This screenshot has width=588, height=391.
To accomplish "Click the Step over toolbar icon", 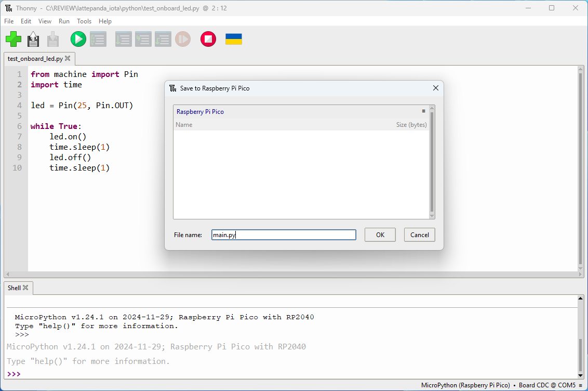I will tap(123, 39).
